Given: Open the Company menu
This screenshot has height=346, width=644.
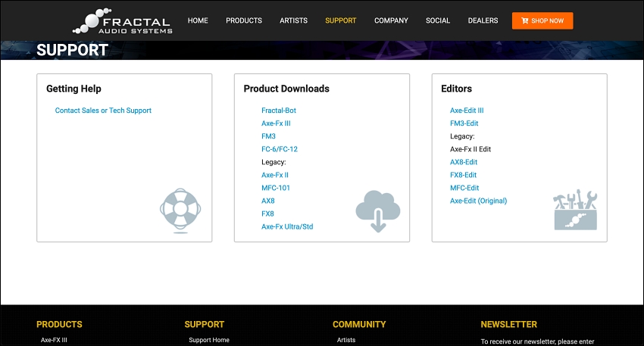Looking at the screenshot, I should point(391,20).
